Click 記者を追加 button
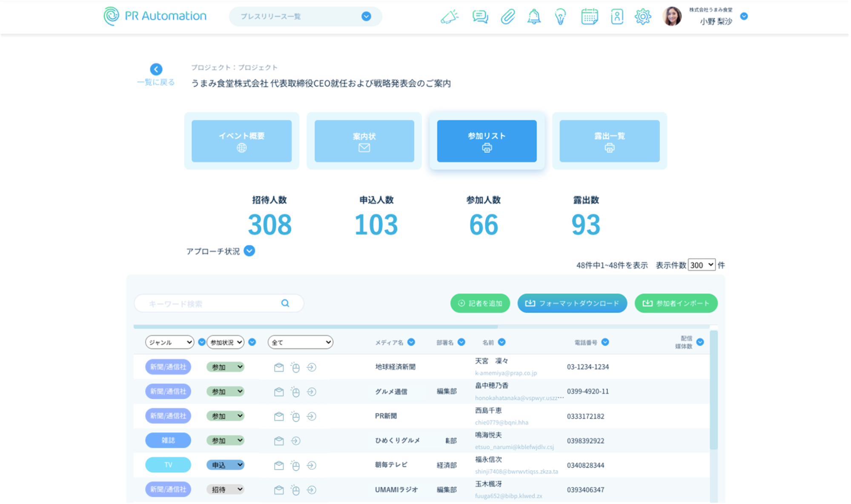Screen dimensions: 851x504 [480, 304]
